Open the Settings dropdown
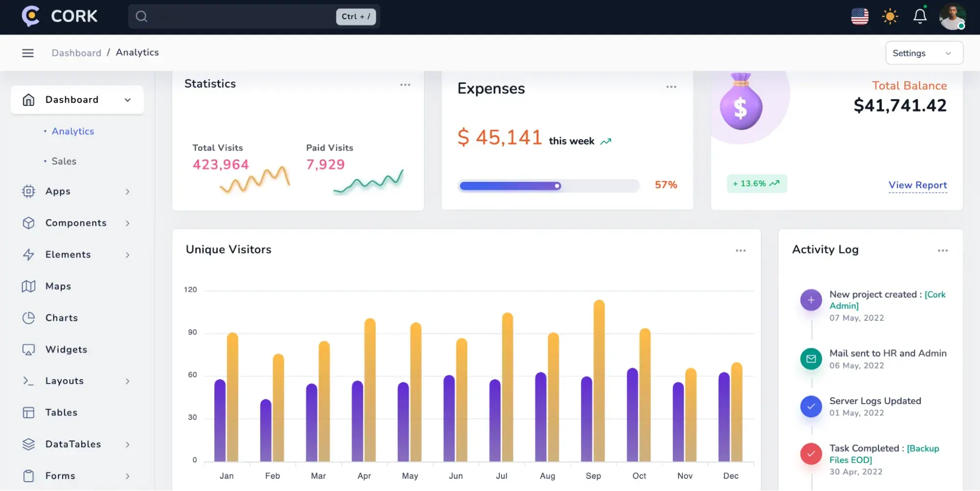 click(x=924, y=53)
